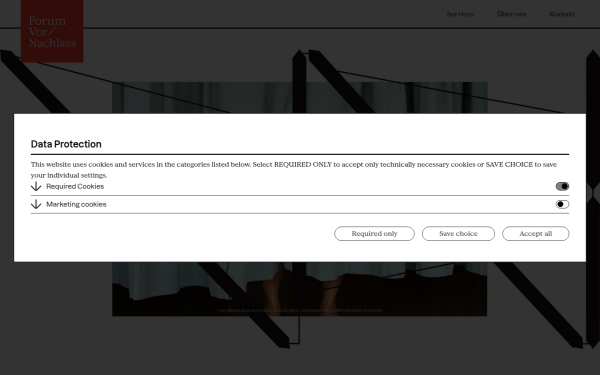Choose the Required only button

point(374,233)
